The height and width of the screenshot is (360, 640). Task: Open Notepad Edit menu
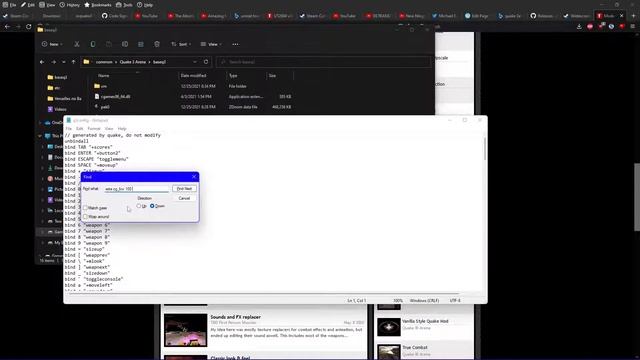tap(79, 129)
